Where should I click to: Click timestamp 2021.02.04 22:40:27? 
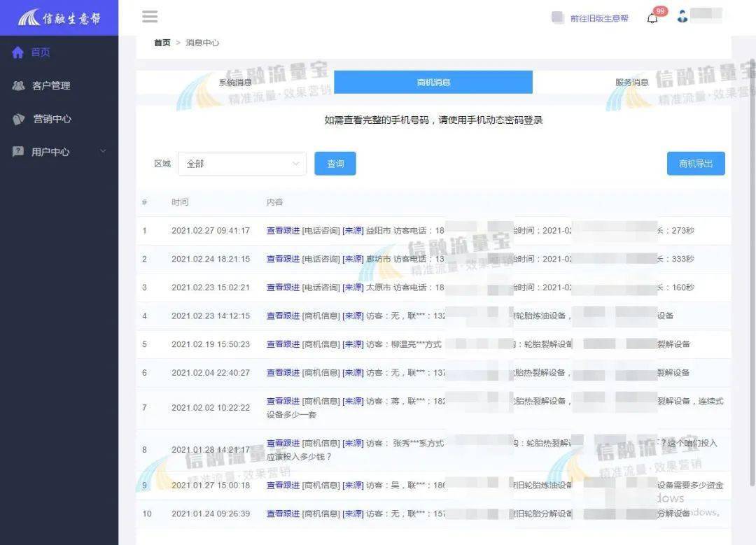coord(211,373)
